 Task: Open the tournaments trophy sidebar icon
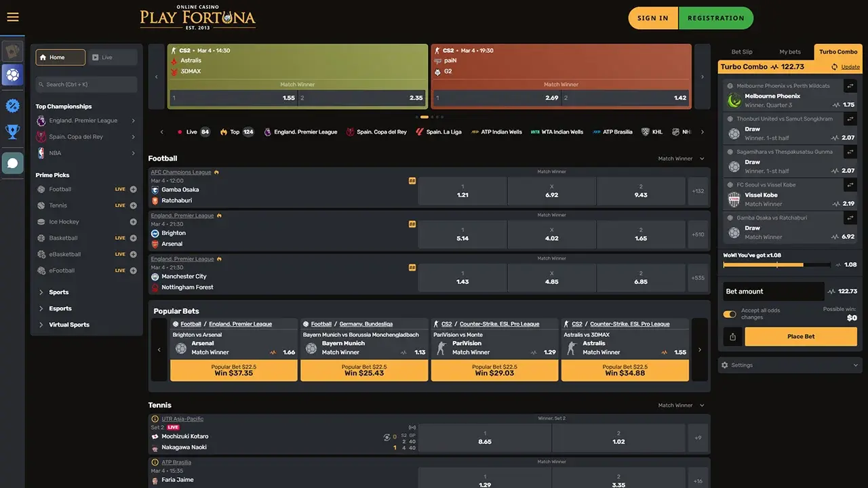(12, 131)
